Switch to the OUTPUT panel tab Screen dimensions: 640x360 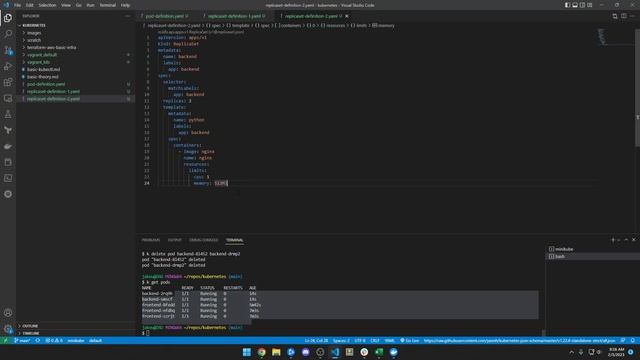[174, 240]
